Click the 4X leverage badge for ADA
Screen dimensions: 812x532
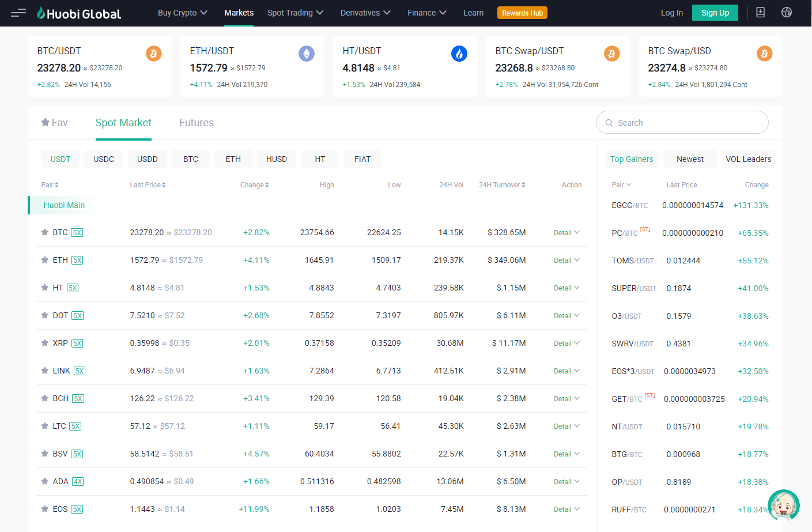tap(78, 482)
